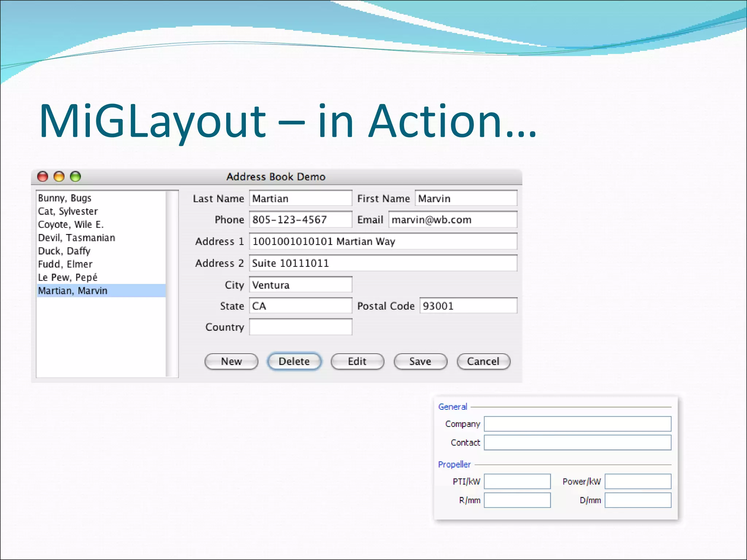747x560 pixels.
Task: Click the contact list scrollbar
Action: pos(171,284)
